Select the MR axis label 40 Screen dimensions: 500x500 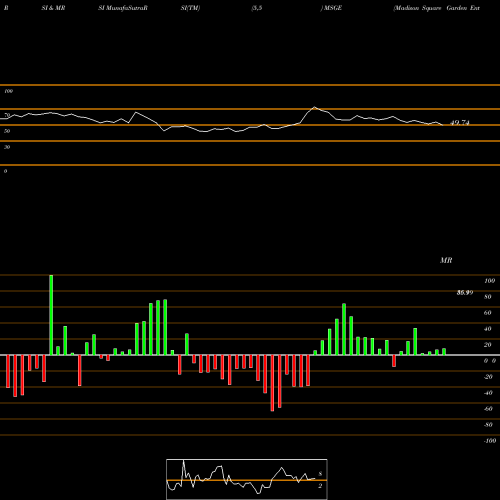(488, 329)
